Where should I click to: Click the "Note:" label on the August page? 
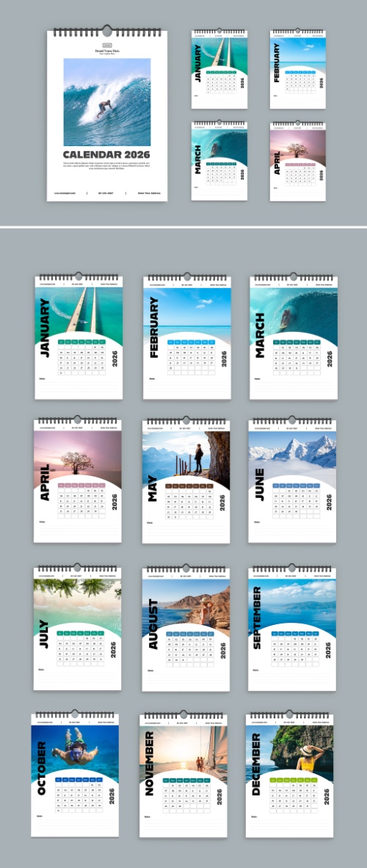point(150,670)
